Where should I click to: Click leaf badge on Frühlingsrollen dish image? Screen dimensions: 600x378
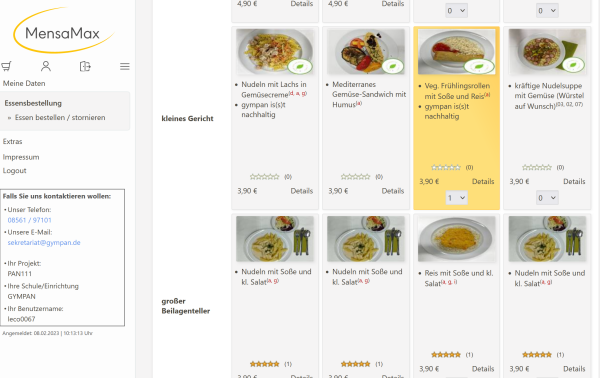click(x=479, y=67)
